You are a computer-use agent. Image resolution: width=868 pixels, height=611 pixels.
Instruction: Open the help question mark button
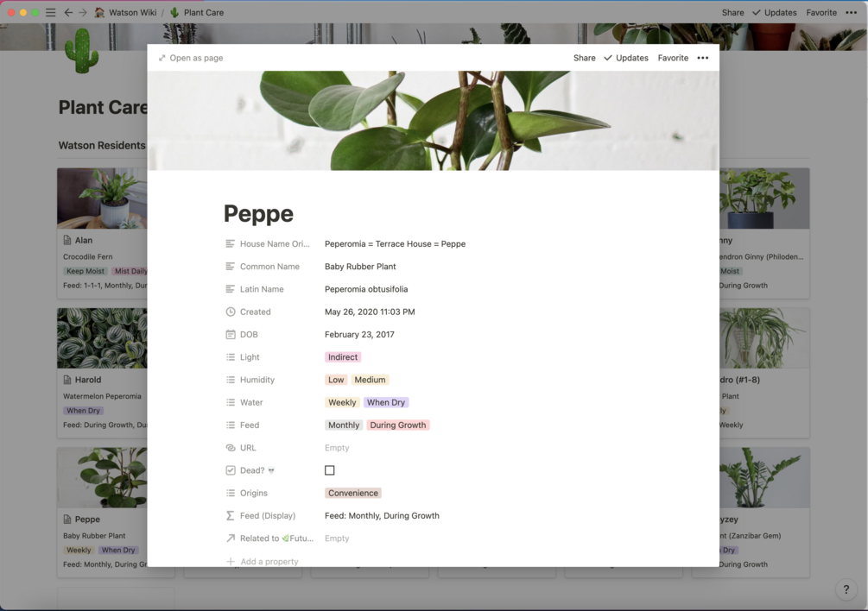[846, 589]
